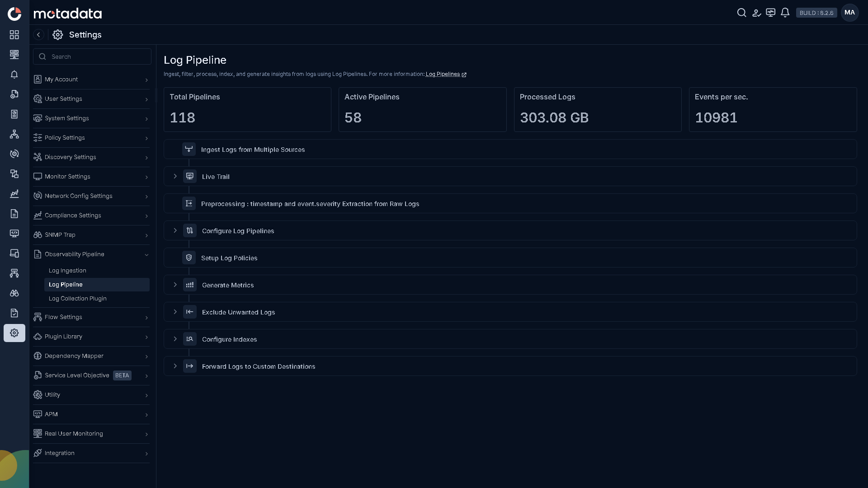The image size is (868, 488).
Task: Click the Setup Log Policies shield icon
Action: point(189,258)
